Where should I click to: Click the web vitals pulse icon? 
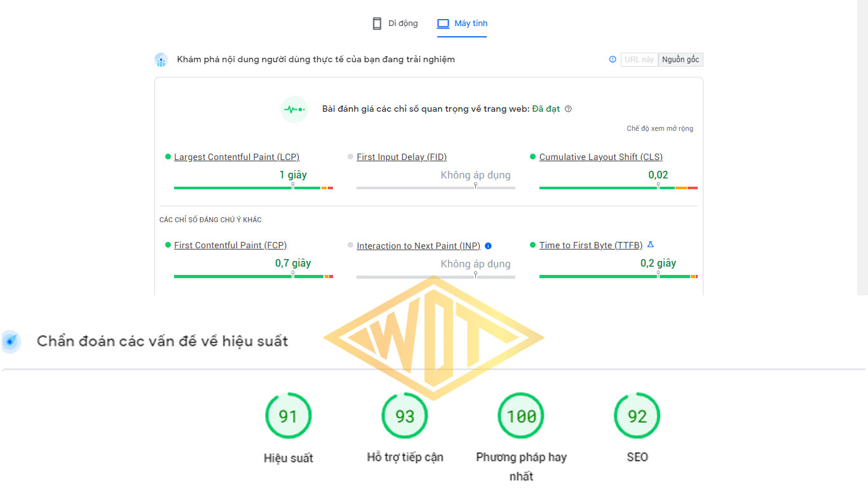tap(294, 109)
